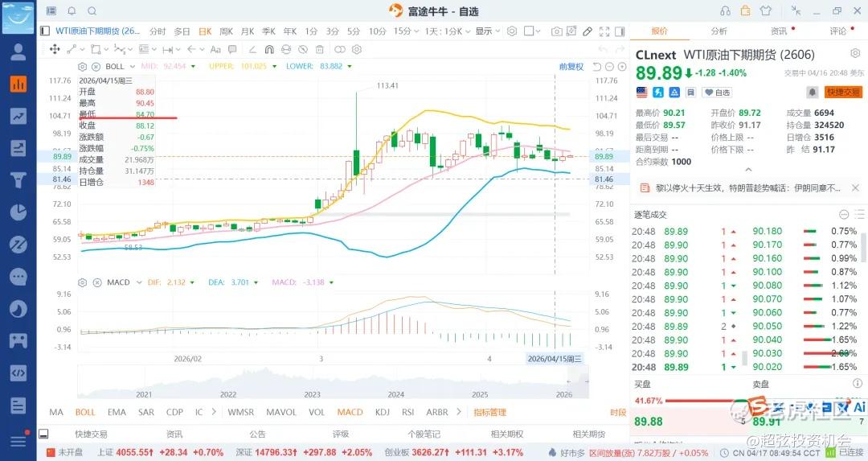Toggle fullscreen chart view icon
This screenshot has height=461, width=868.
coord(604,31)
